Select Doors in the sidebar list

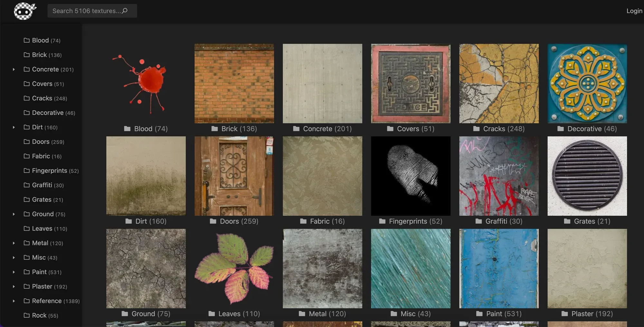click(x=41, y=142)
